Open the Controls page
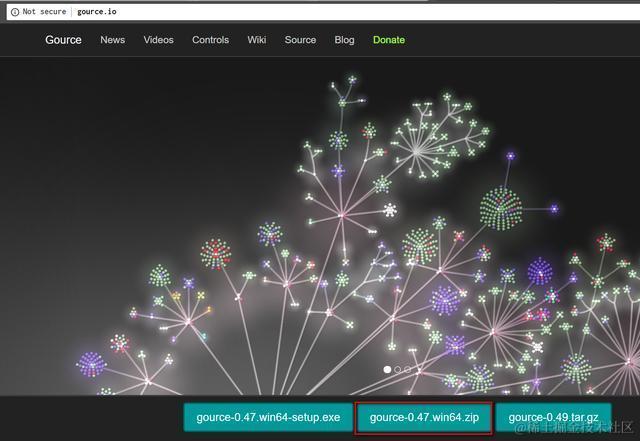This screenshot has width=640, height=441. coord(211,40)
